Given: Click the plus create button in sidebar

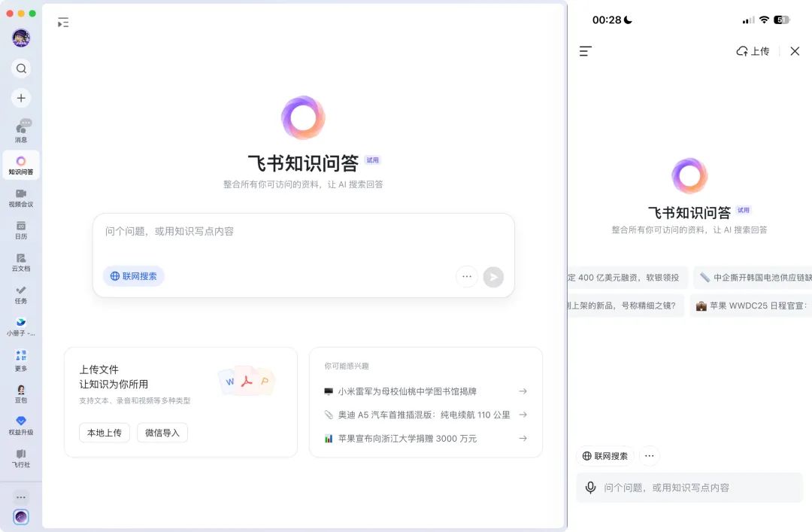Looking at the screenshot, I should [x=21, y=98].
